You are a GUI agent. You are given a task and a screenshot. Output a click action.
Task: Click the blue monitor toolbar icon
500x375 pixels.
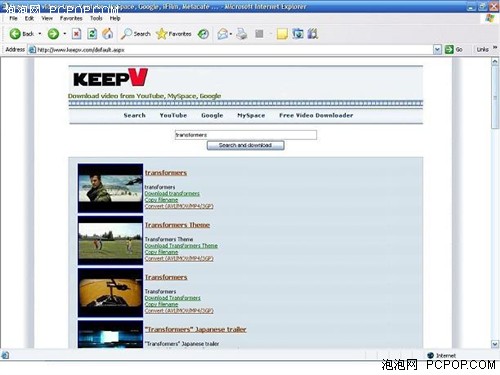(298, 34)
